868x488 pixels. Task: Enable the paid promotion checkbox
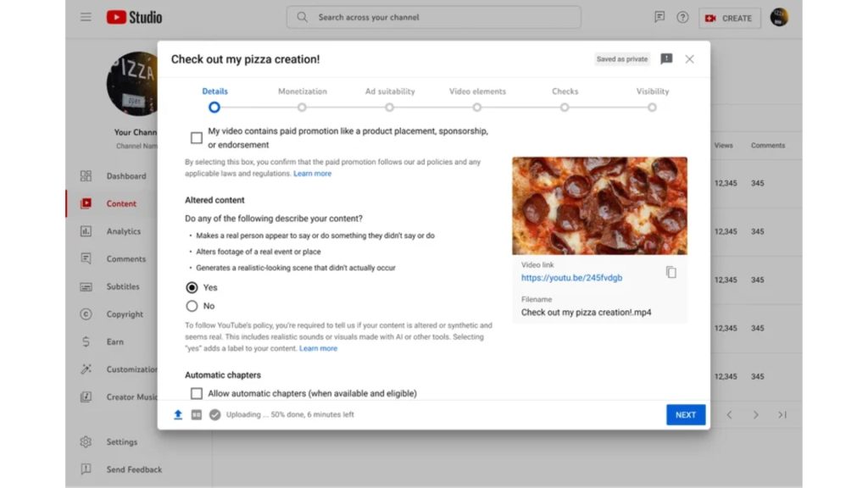(x=197, y=137)
